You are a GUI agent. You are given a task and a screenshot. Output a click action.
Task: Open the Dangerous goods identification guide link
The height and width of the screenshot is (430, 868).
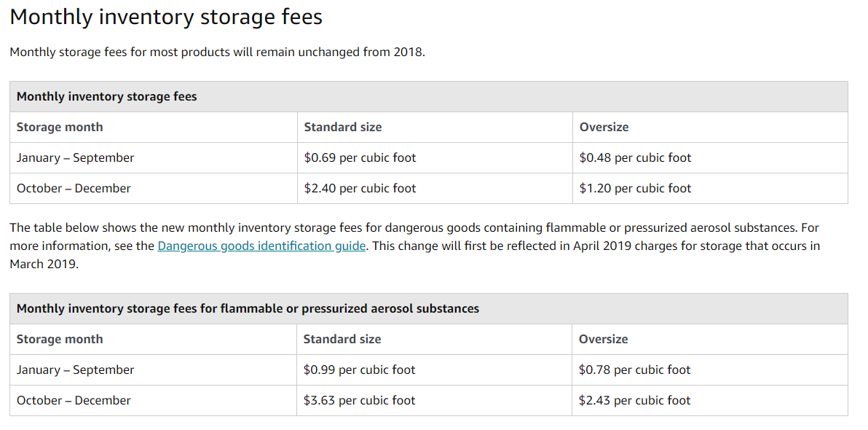(261, 246)
